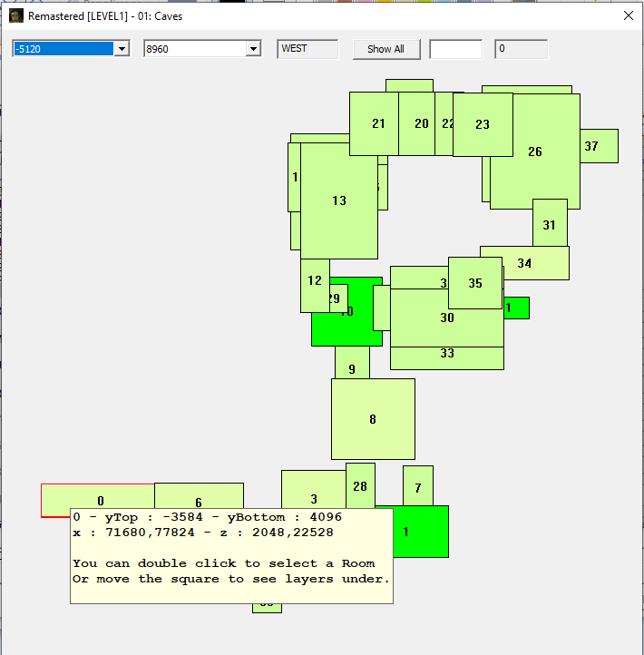Select the -5120 combo box value
The width and height of the screenshot is (644, 655).
(x=63, y=49)
